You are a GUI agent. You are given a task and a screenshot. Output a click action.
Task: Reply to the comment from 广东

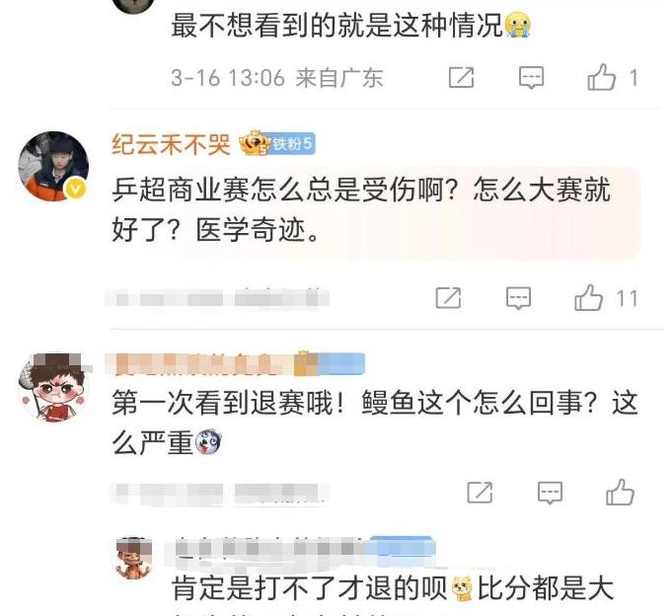pos(531,78)
